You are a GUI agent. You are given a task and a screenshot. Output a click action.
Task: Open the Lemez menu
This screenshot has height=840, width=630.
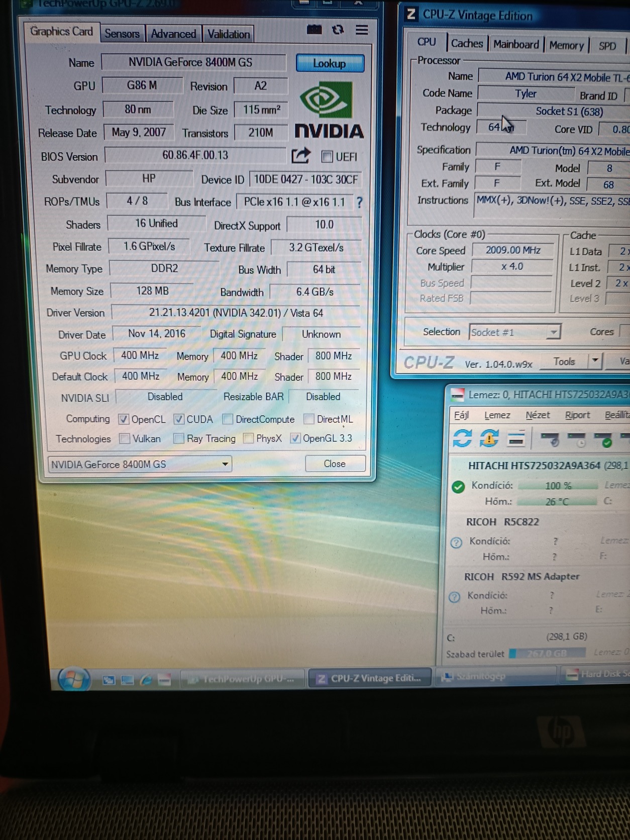pos(497,415)
